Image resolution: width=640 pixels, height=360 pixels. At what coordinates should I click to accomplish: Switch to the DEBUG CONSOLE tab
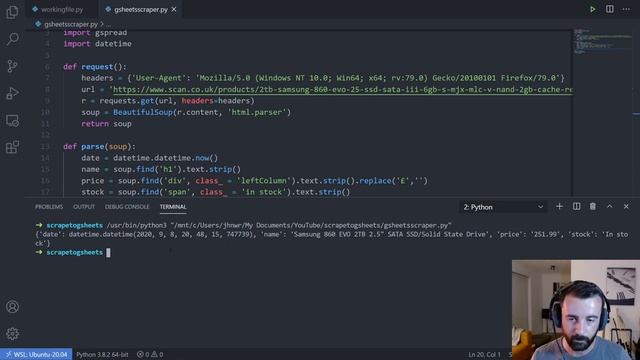pos(127,207)
